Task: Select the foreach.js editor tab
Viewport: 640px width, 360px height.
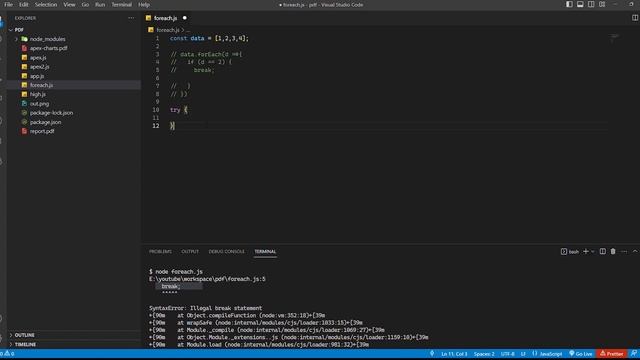Action: click(x=166, y=18)
